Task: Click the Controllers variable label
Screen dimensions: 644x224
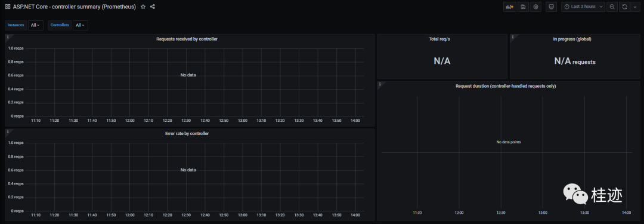Action: [60, 25]
